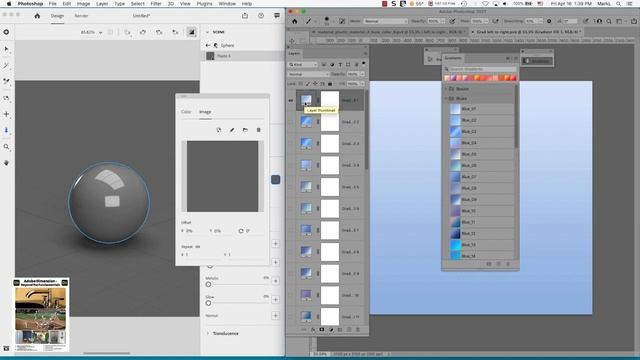Select the Sampler eyedropper tool in Dimension
The image size is (640, 360).
(6, 82)
